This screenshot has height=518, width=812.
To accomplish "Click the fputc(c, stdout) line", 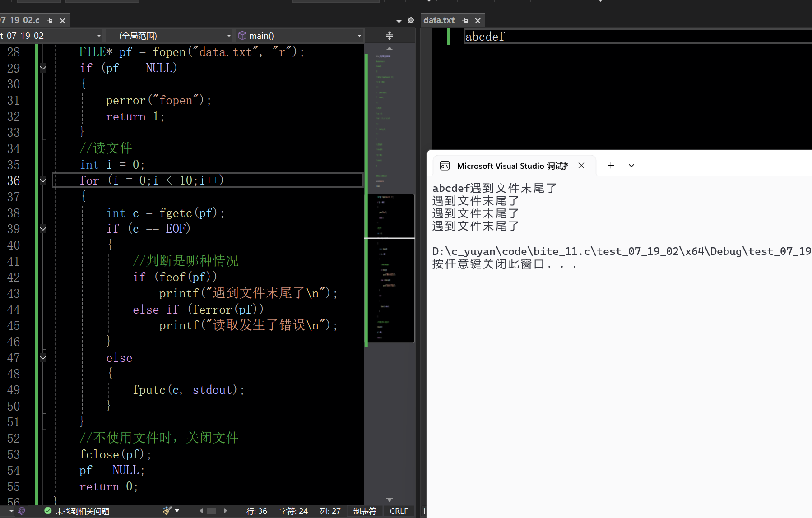I will tap(189, 390).
